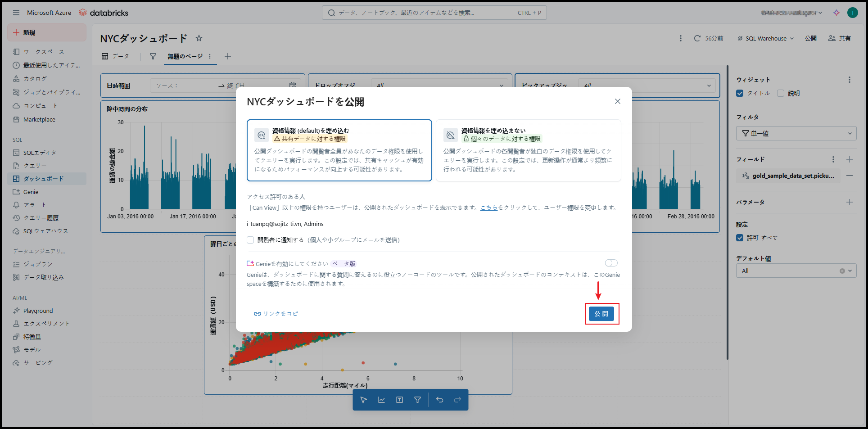Open Marketplace in the sidebar

coord(47,119)
